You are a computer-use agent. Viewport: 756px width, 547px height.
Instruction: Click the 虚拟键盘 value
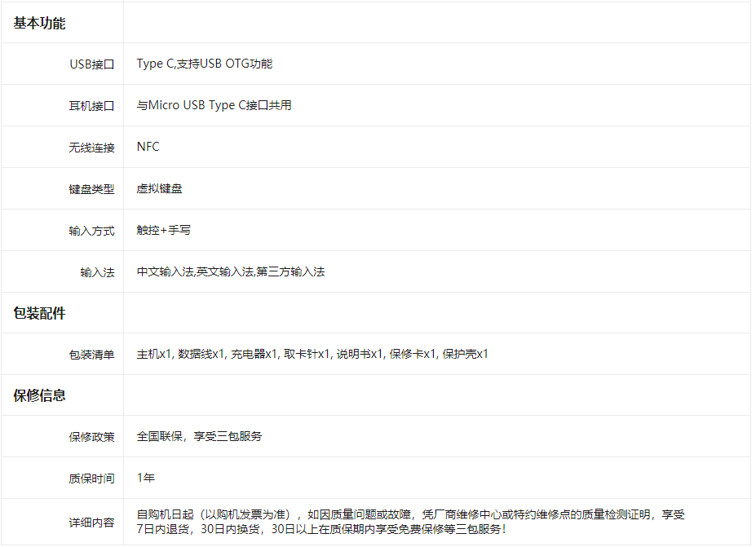click(159, 188)
